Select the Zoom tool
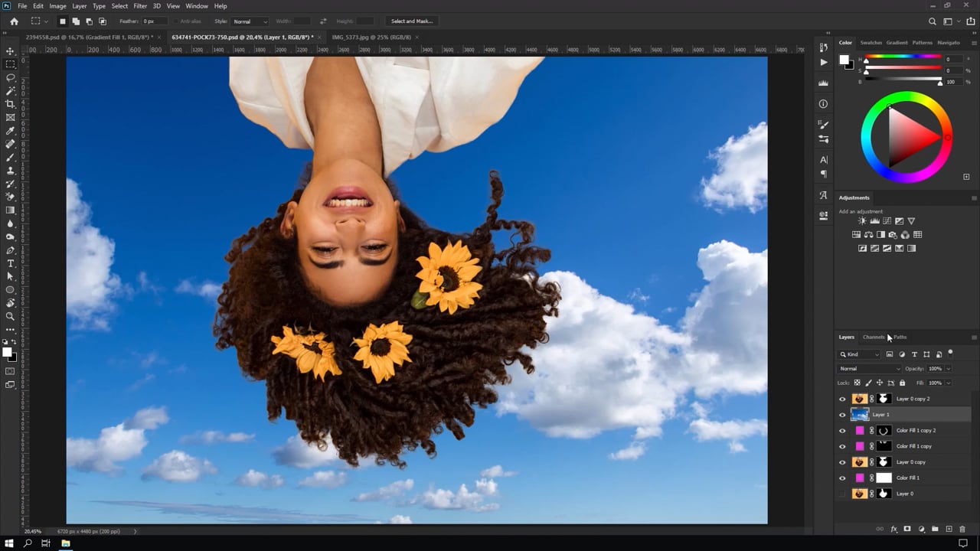 (x=10, y=316)
